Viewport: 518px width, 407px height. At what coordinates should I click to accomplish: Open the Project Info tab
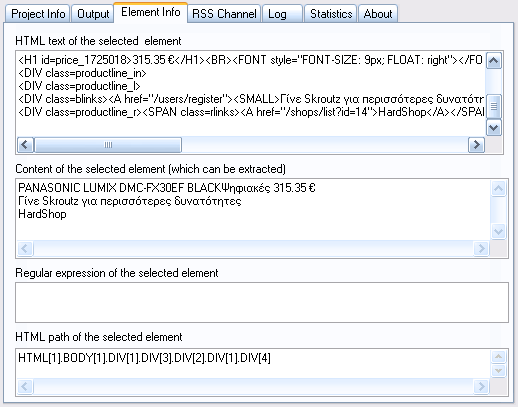pos(37,14)
